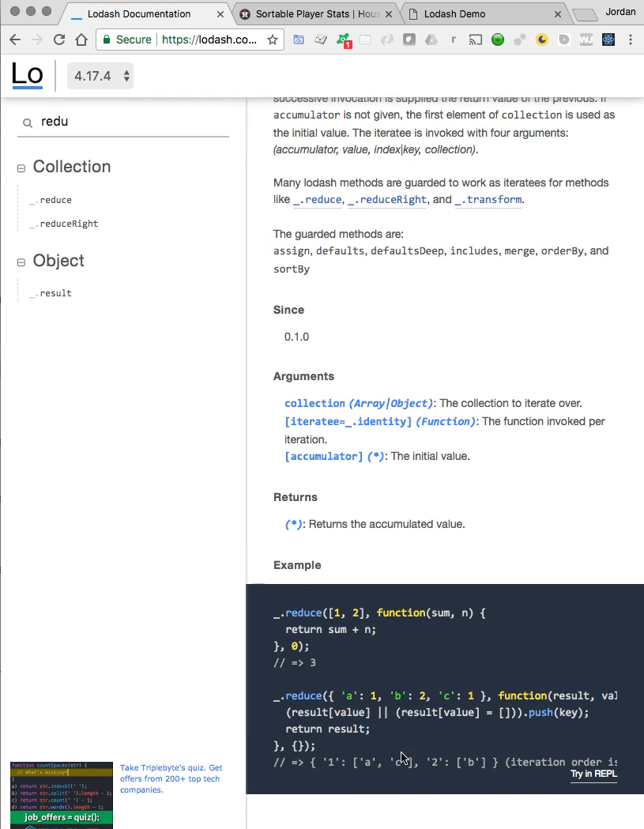Open the browser home page
644x829 pixels.
81,40
